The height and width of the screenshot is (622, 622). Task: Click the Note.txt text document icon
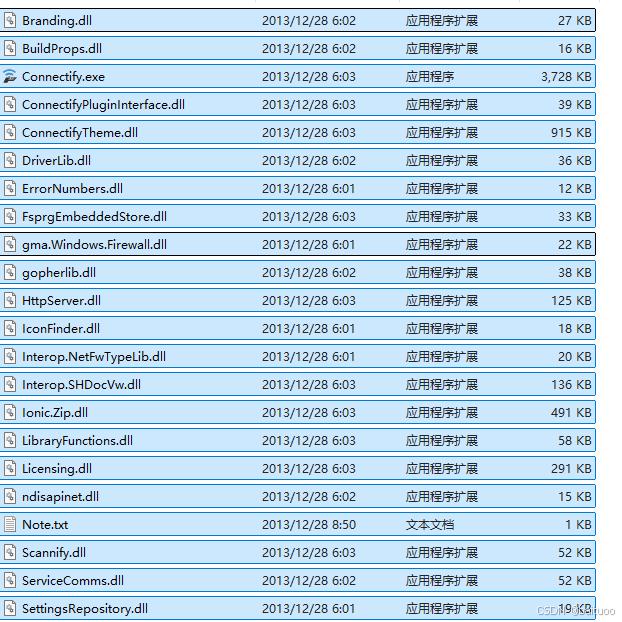point(10,524)
